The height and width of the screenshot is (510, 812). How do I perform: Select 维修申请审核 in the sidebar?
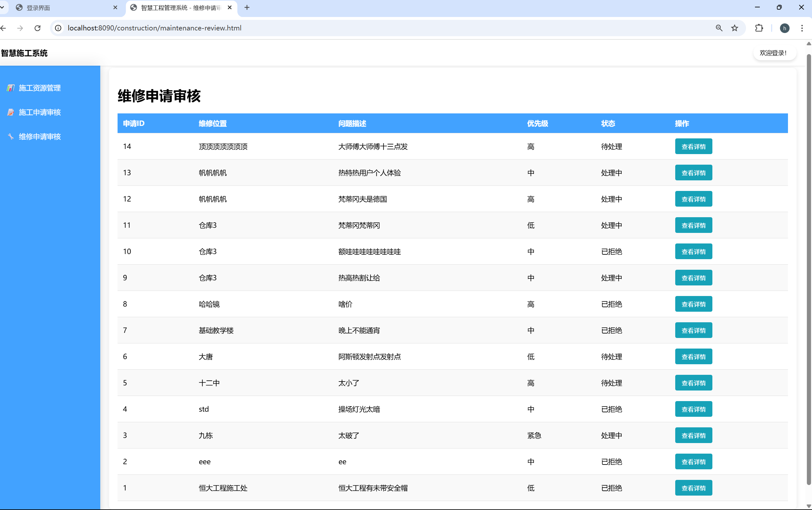[39, 136]
